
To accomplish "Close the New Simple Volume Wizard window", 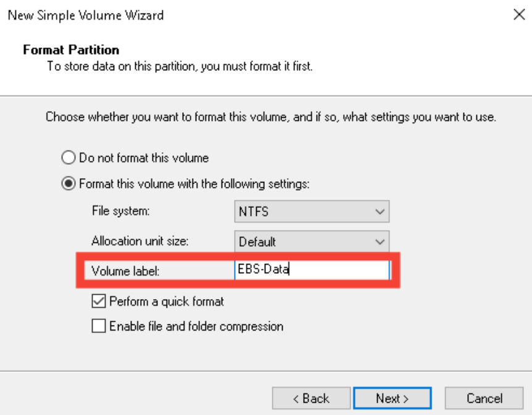I will pos(519,15).
